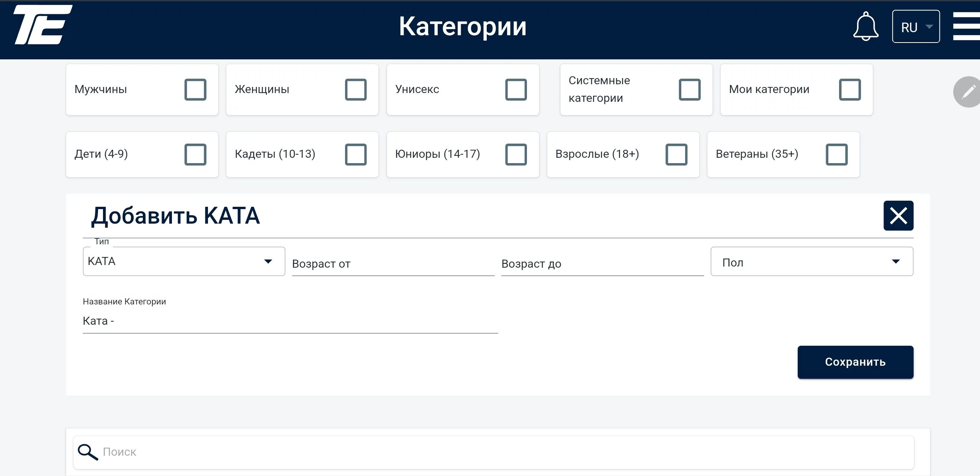The height and width of the screenshot is (476, 980).
Task: Toggle the Унисекс checkbox
Action: [516, 90]
